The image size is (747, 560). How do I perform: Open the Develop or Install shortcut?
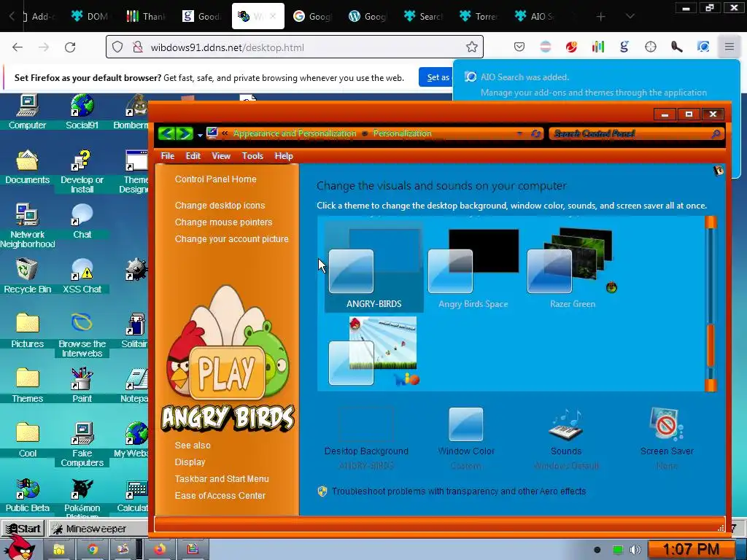tap(82, 171)
